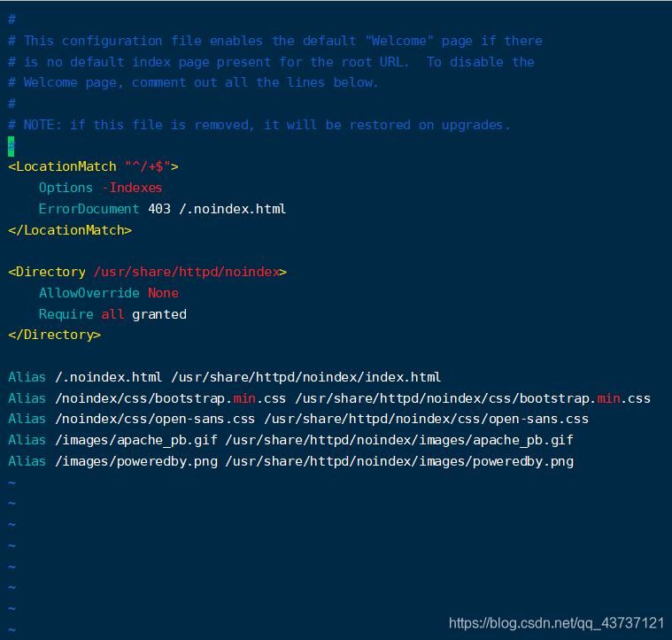Place cursor on Require all granted line
672x640 pixels.
[x=112, y=314]
